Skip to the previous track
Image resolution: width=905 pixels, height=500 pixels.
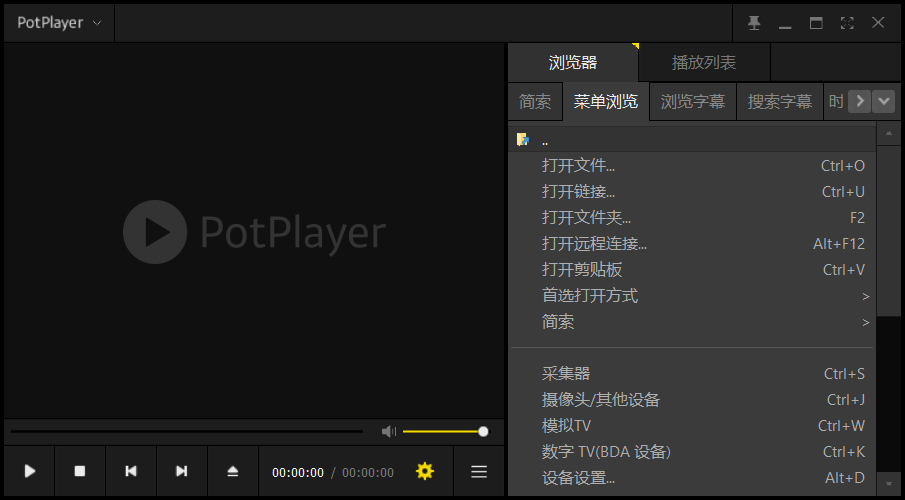click(131, 471)
